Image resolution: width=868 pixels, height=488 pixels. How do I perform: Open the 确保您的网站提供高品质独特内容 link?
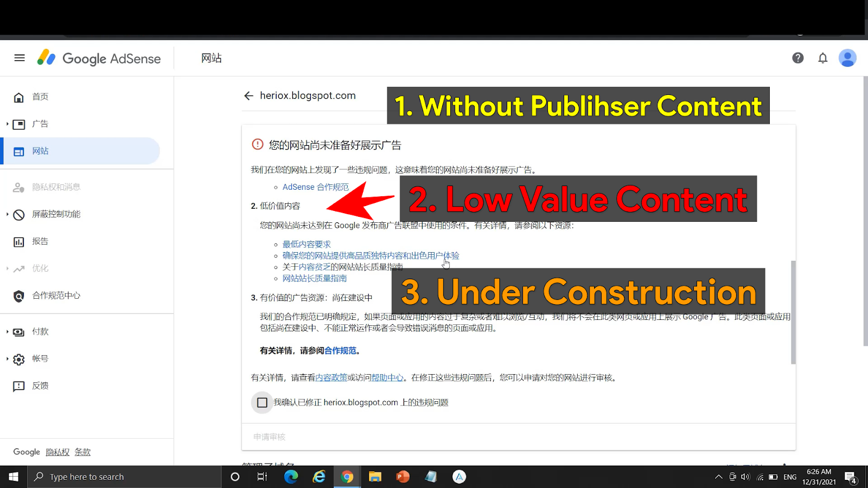371,256
